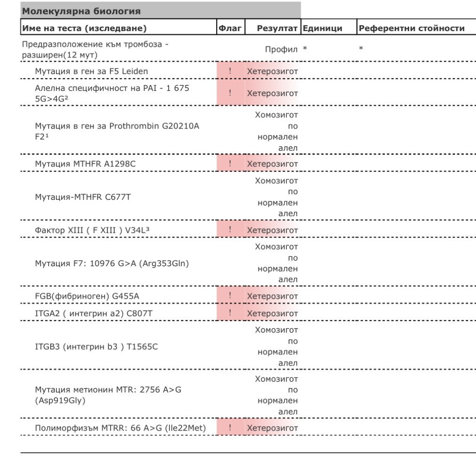This screenshot has width=476, height=458.
Task: Click the flag mark for MTRR 66 A>G
Action: click(x=230, y=428)
